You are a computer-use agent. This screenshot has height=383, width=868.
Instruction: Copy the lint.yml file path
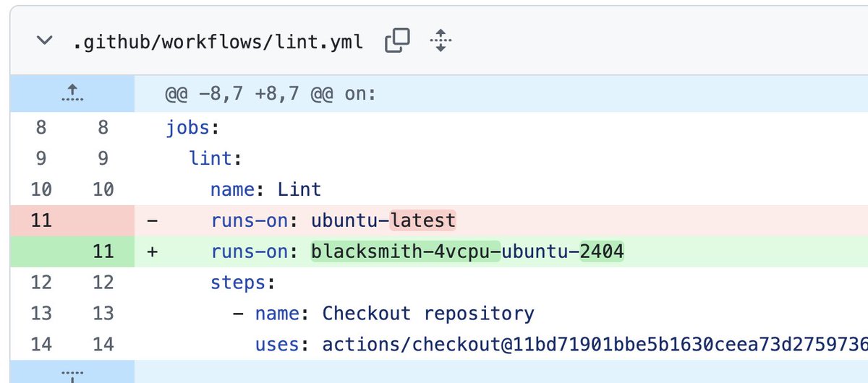(397, 42)
